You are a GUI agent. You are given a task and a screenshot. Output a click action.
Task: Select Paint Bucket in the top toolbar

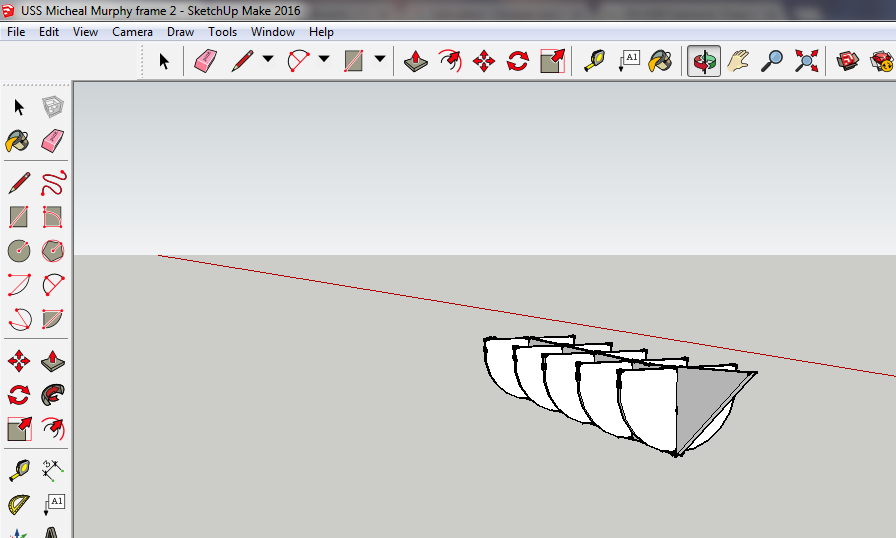coord(660,61)
